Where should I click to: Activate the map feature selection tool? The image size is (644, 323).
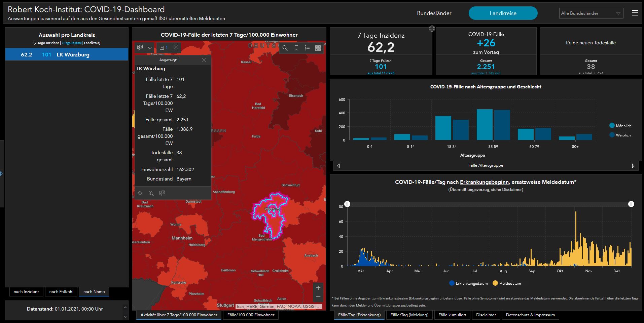coord(140,47)
